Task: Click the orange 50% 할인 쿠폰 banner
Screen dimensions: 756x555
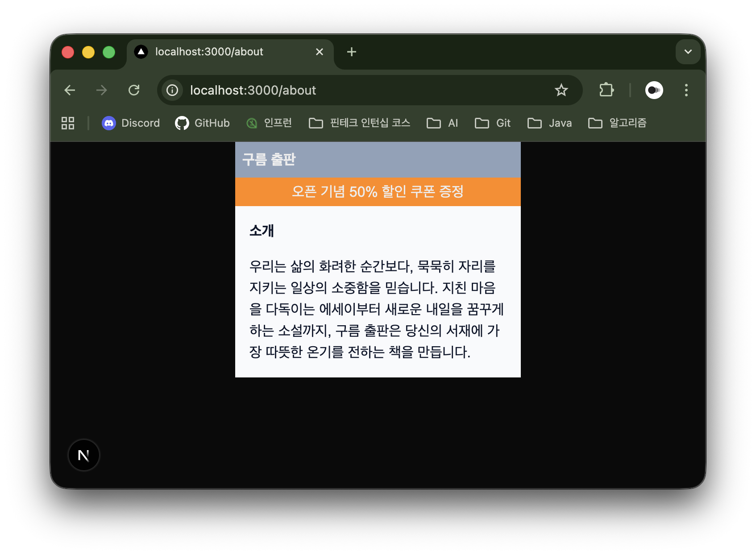Action: (378, 191)
